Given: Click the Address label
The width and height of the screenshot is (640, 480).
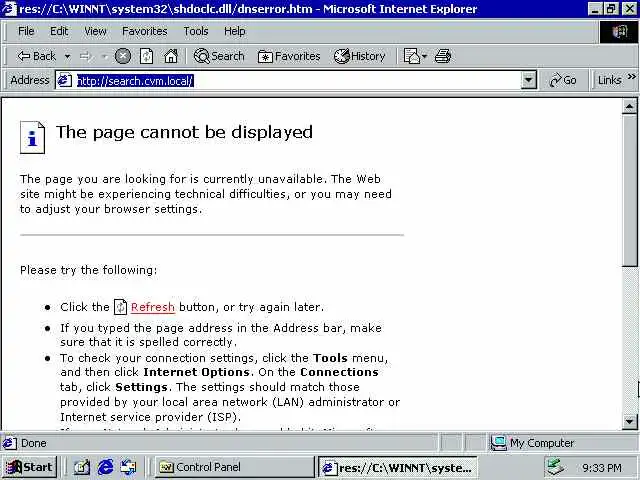Looking at the screenshot, I should 30,80.
